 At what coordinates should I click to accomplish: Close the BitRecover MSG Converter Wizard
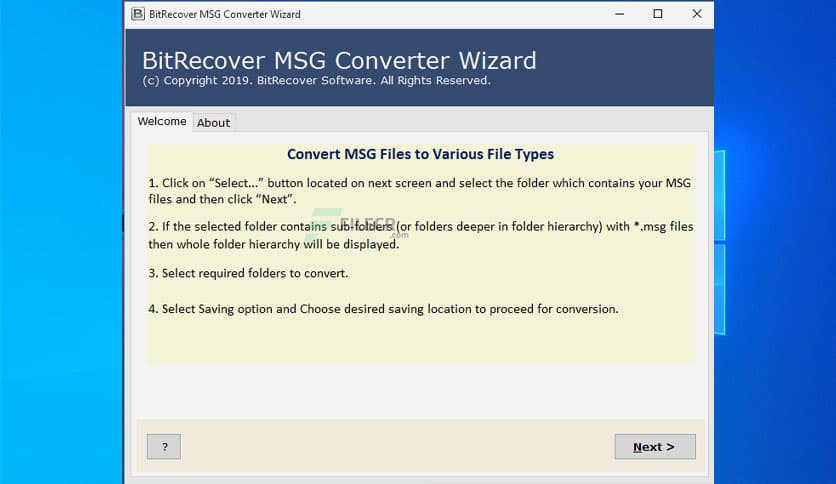[696, 14]
